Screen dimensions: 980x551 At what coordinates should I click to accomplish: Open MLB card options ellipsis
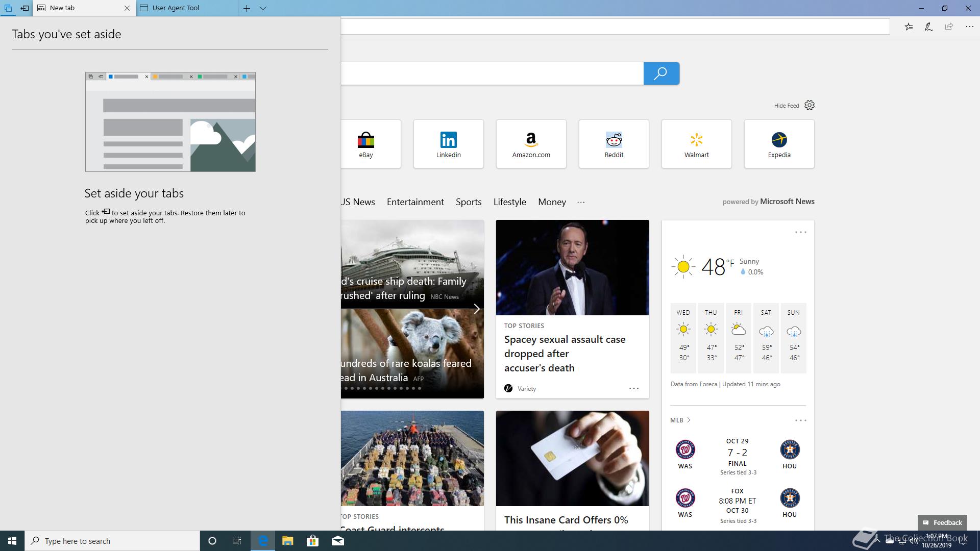[x=800, y=420]
